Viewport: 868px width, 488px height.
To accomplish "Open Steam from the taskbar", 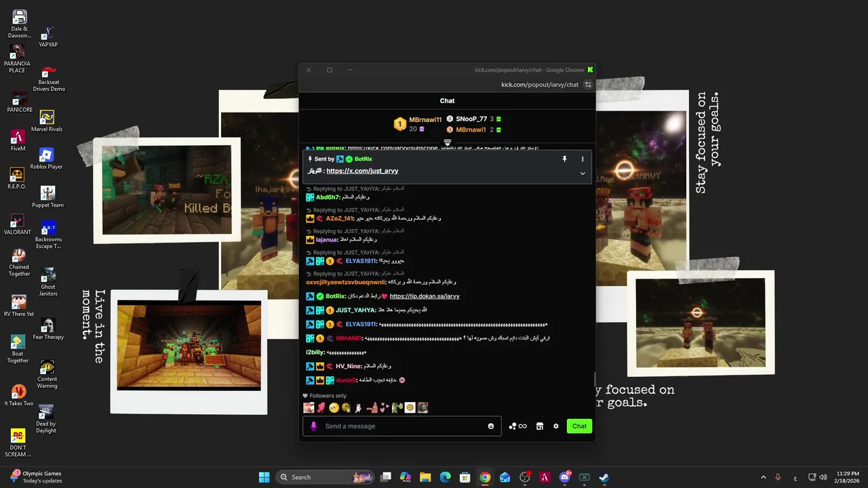I will (x=604, y=477).
